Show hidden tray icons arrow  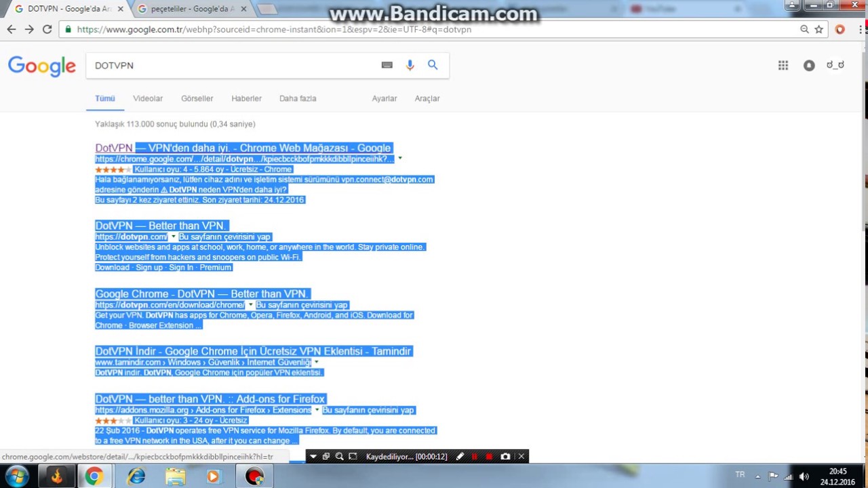[757, 476]
